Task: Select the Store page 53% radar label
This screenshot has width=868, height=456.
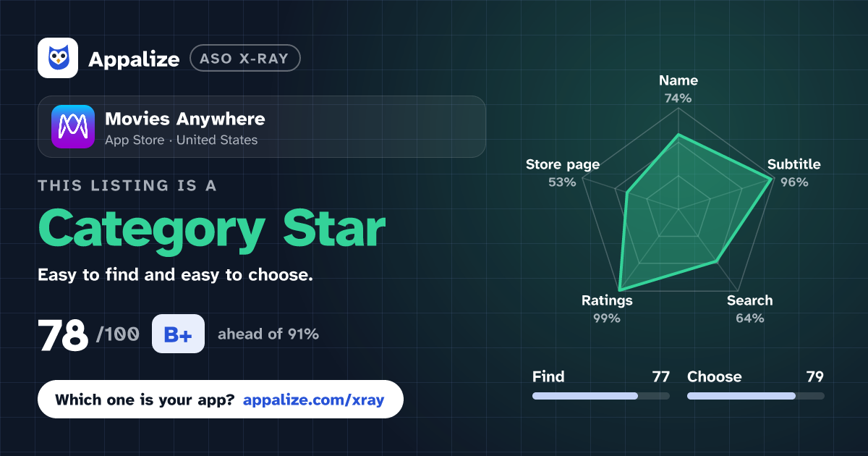Action: click(x=562, y=173)
